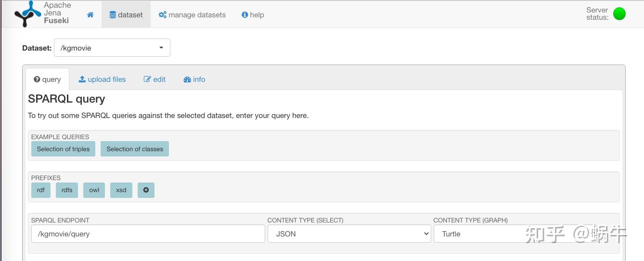Open the Content Type (Select) JSON dropdown
Viewport: 644px width, 261px height.
click(349, 234)
